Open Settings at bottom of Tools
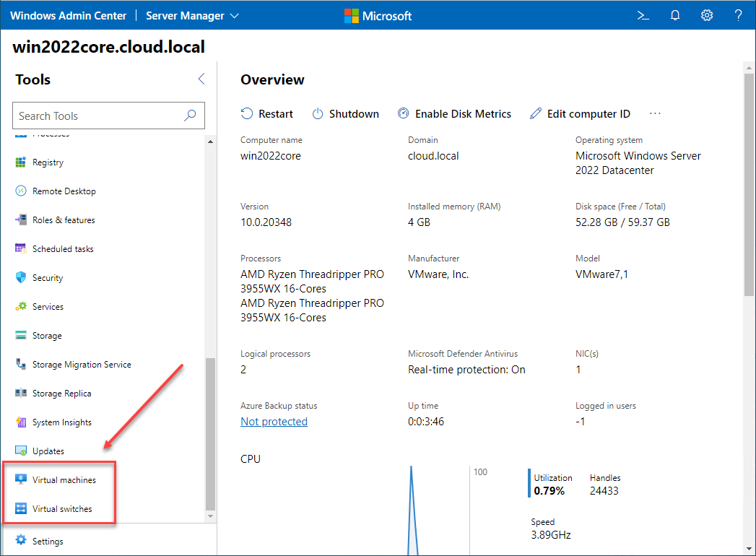Image resolution: width=756 pixels, height=556 pixels. [48, 542]
